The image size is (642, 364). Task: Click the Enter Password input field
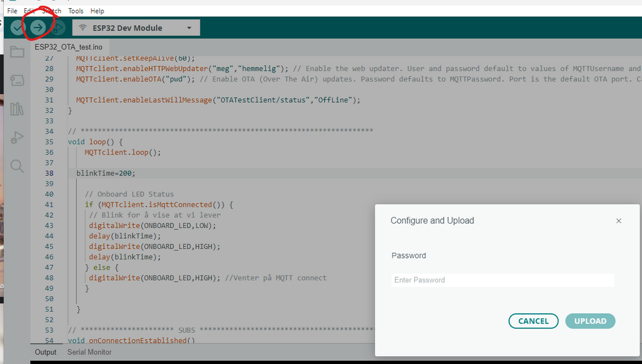tap(502, 280)
